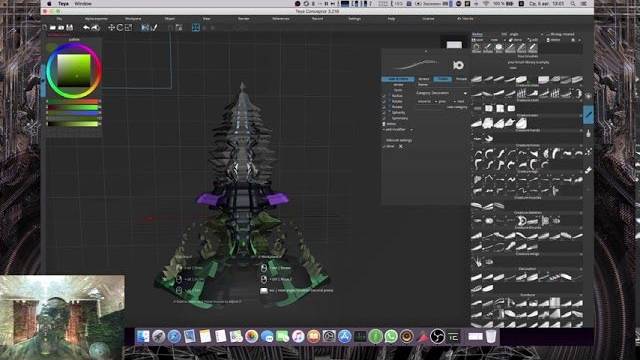
Task: Click the copy toolbar icon
Action: (x=171, y=27)
